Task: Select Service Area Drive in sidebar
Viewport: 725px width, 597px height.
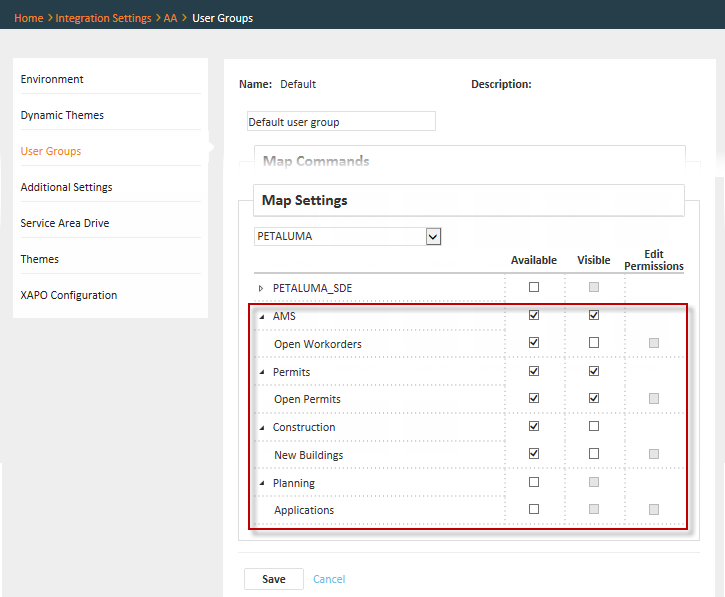Action: [65, 223]
